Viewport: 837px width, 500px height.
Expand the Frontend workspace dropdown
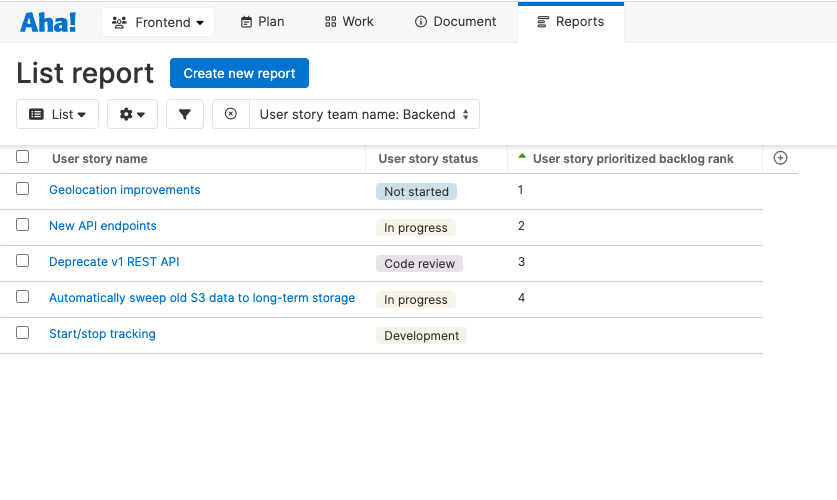click(x=158, y=22)
